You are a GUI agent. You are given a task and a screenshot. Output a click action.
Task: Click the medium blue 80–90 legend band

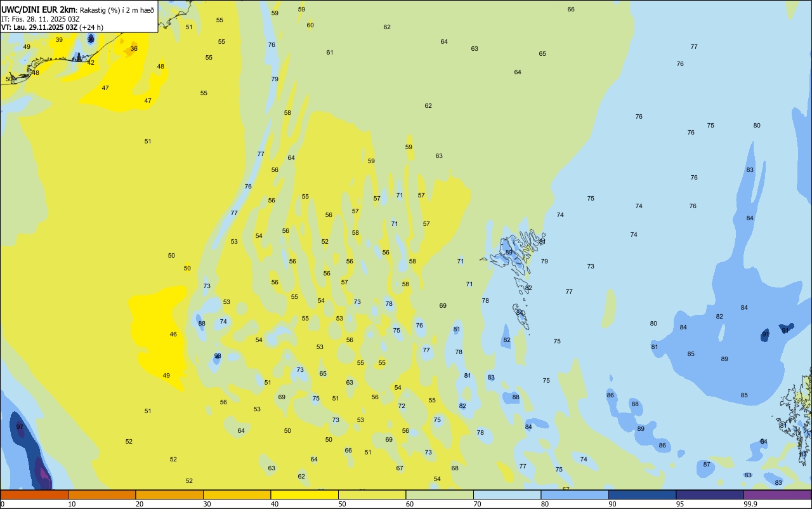pyautogui.click(x=575, y=494)
